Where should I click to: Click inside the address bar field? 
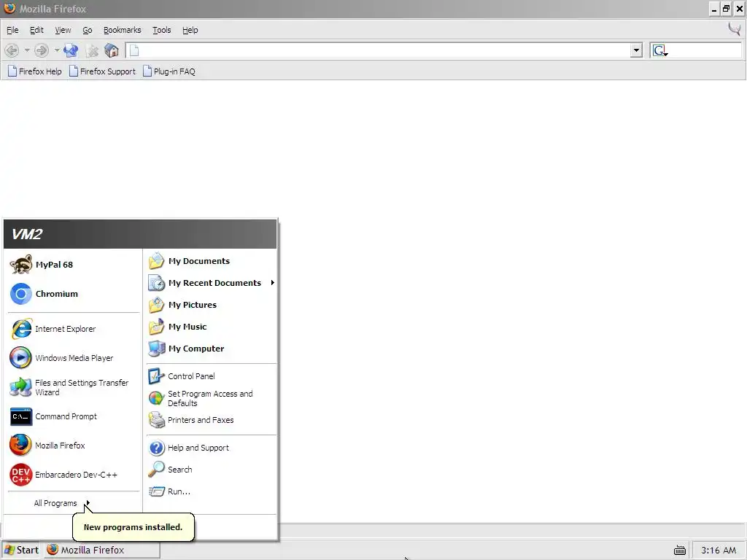pos(384,50)
